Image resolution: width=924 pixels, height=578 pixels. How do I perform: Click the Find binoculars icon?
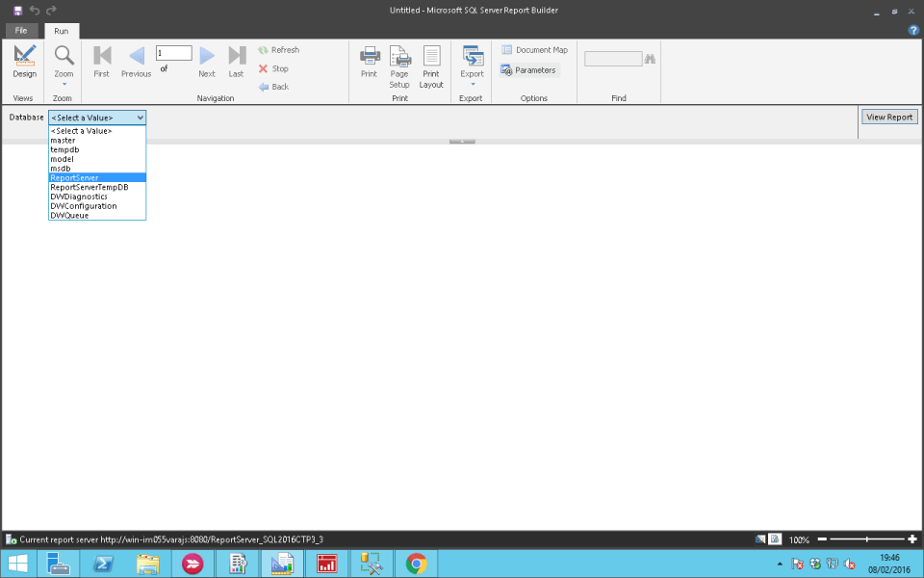click(x=650, y=59)
